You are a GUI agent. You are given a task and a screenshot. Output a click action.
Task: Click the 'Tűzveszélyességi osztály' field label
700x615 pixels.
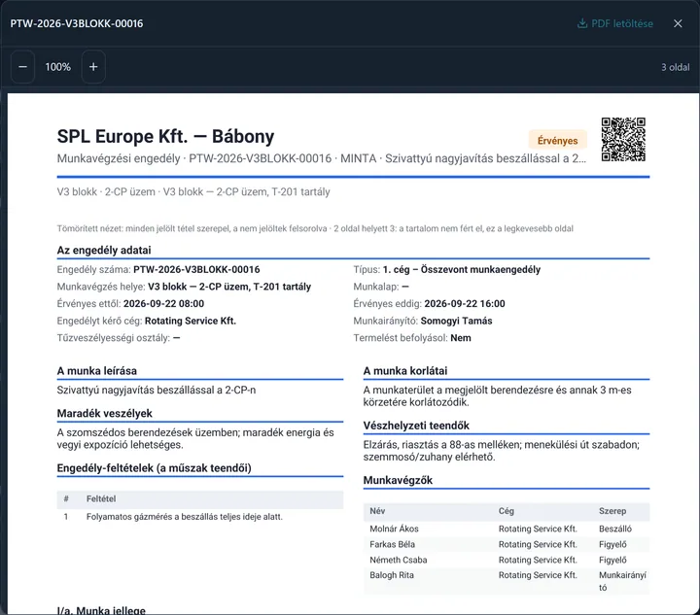coord(114,337)
